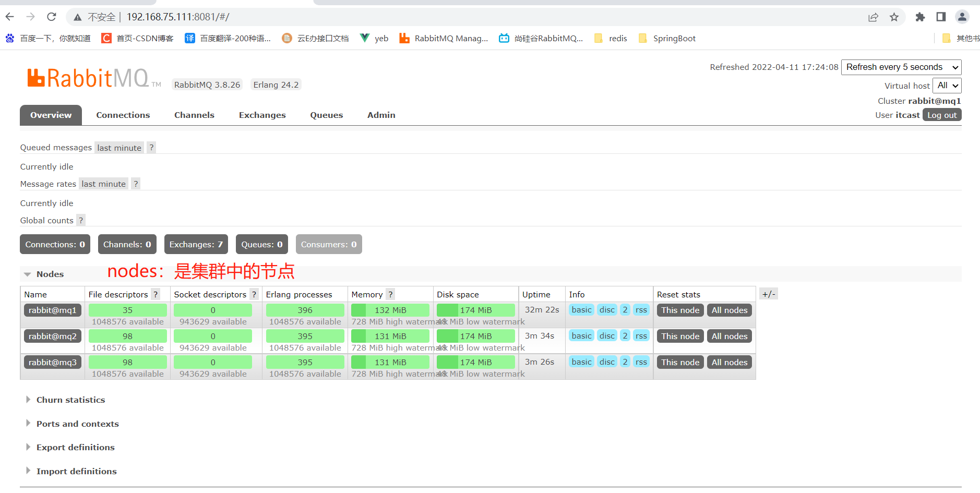Open the 云E办接口文档 bookmark
The height and width of the screenshot is (493, 980).
(x=315, y=38)
